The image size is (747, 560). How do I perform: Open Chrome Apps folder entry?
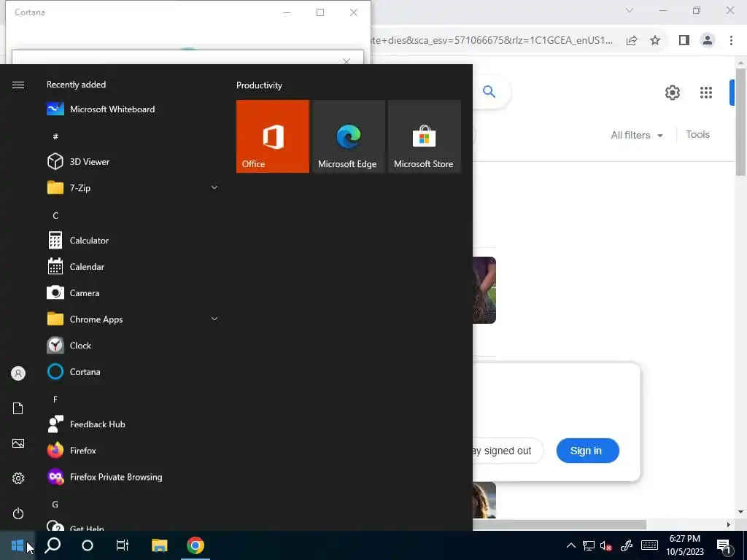[x=133, y=319]
